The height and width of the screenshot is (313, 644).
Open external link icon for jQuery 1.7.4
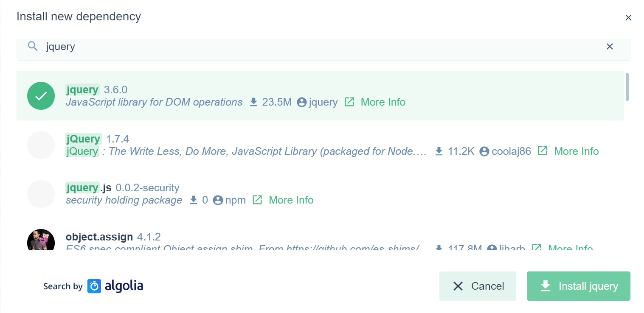coord(543,151)
